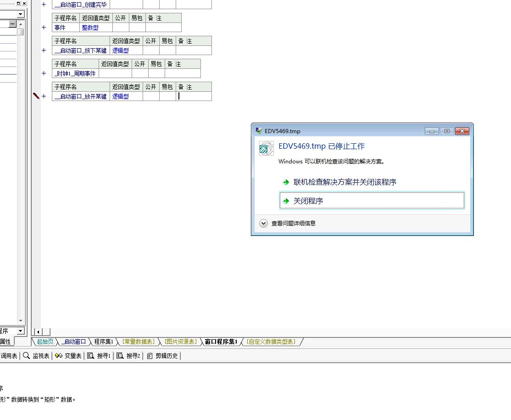Click 易包 cell of 放开某键 row
The height and width of the screenshot is (420, 511).
tap(167, 96)
